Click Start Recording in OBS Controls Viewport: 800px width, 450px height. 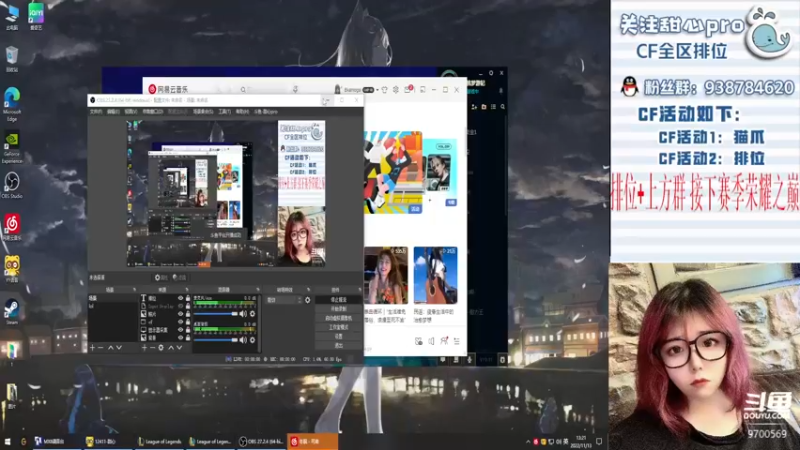[x=338, y=309]
